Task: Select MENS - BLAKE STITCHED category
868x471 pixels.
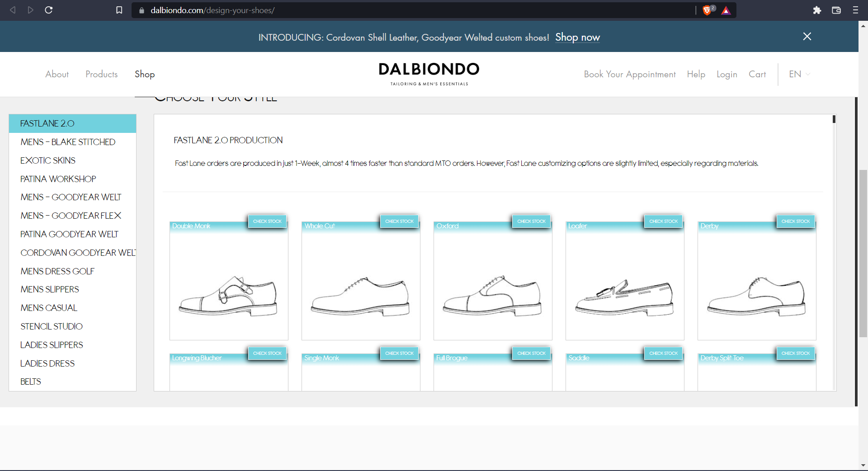Action: [72, 142]
